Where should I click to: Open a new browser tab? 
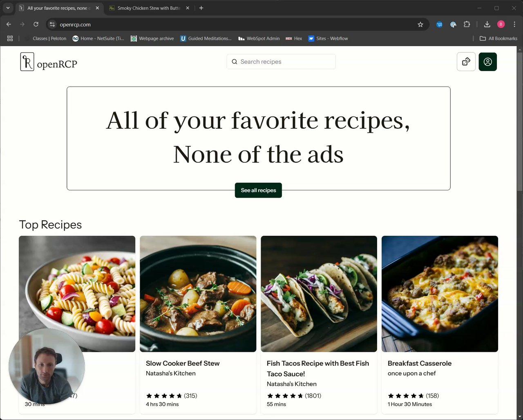coord(201,8)
